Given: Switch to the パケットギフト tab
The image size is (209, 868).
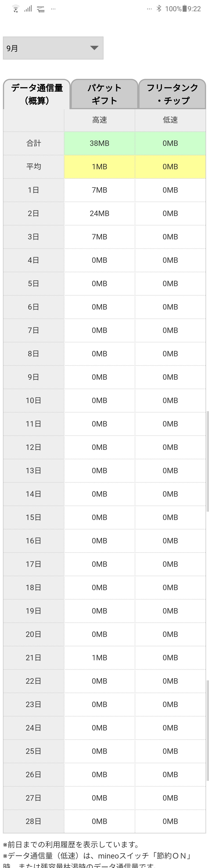Looking at the screenshot, I should click(104, 94).
